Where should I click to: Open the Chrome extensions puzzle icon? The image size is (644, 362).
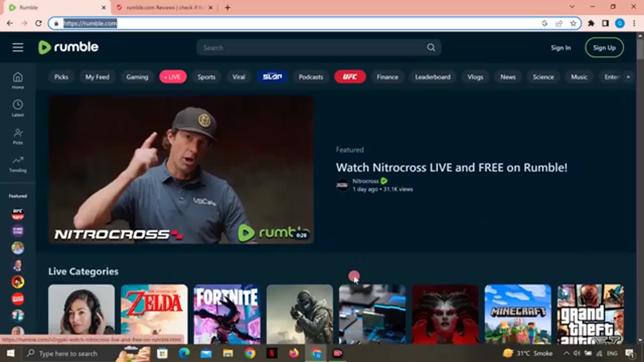pos(591,23)
